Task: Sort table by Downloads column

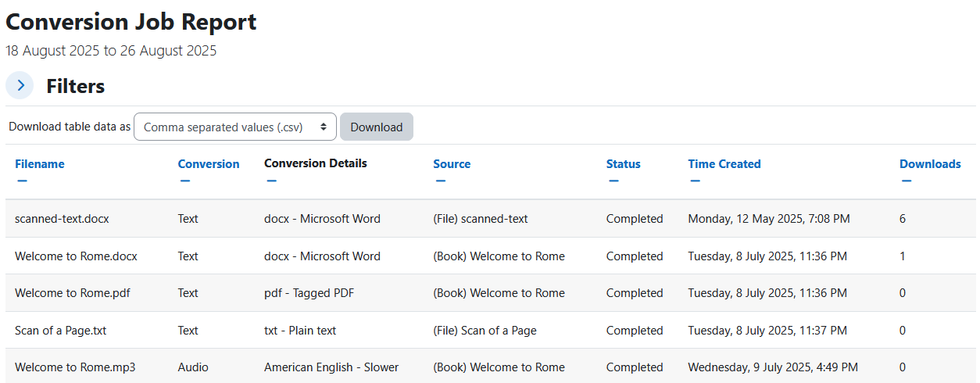Action: pyautogui.click(x=930, y=164)
